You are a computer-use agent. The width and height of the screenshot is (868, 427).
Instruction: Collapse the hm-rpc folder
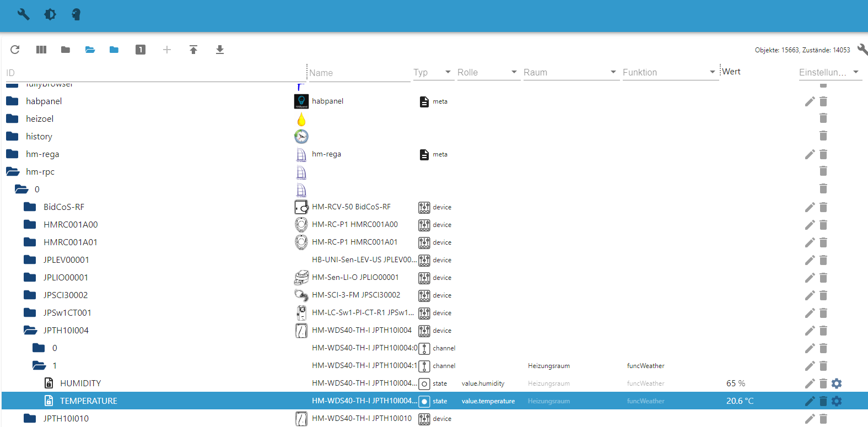(13, 172)
